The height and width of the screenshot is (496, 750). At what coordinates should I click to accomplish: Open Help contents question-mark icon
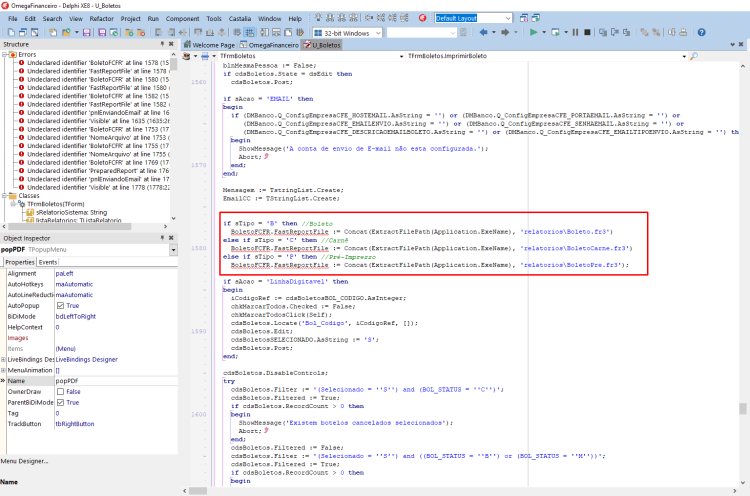(701, 33)
